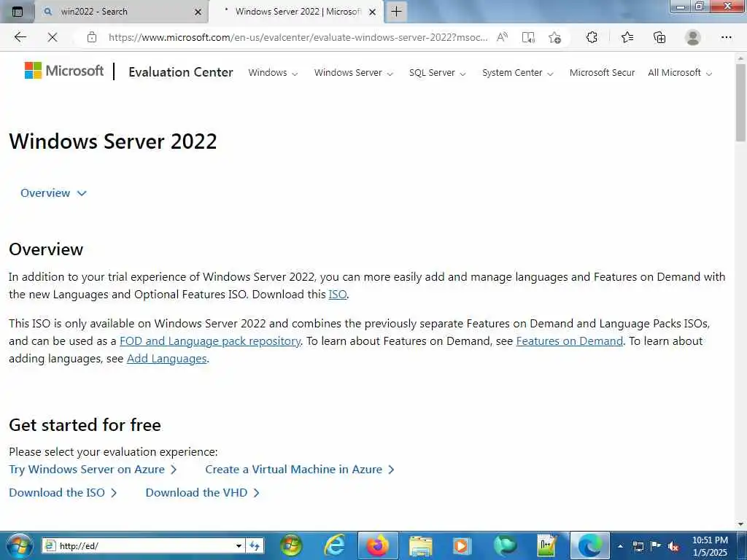Click the scrollbar down arrow

740,524
